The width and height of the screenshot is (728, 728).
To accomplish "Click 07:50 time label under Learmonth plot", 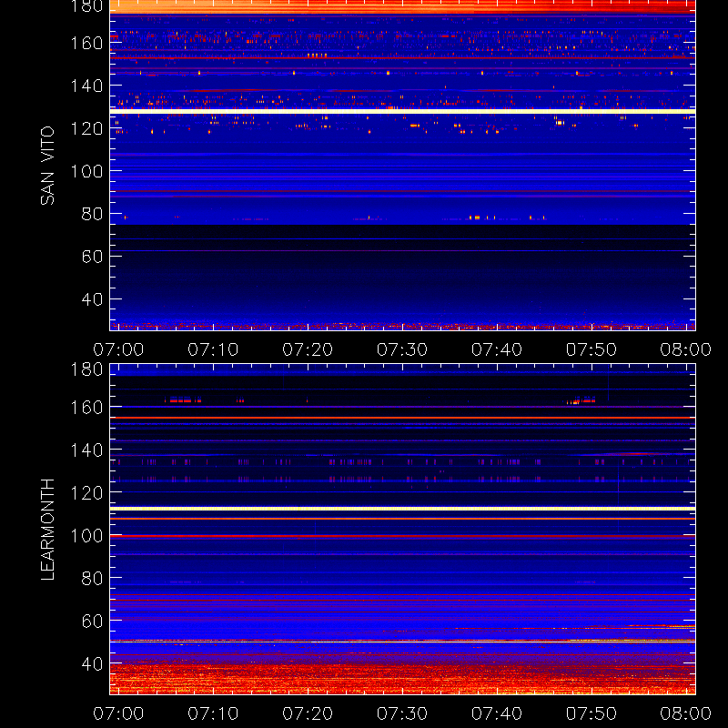I will tap(591, 713).
